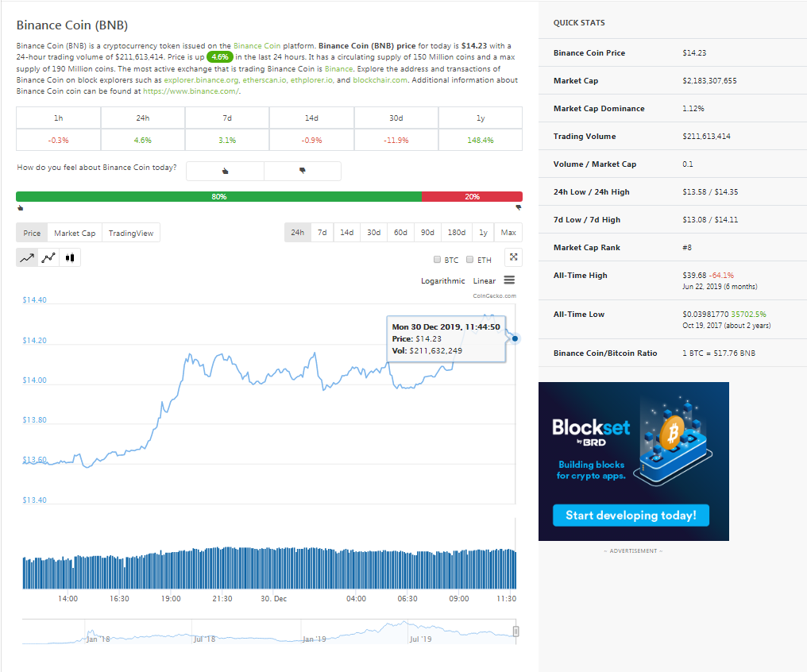Click the red 20% sentiment bar

point(472,196)
